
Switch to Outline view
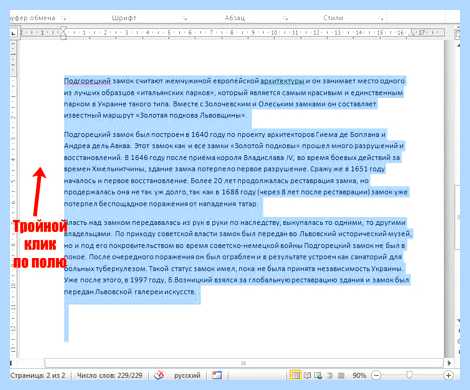330,376
